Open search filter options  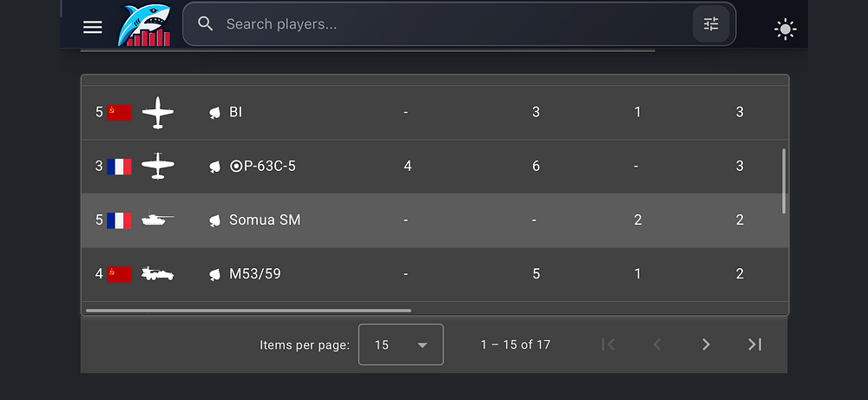click(711, 24)
